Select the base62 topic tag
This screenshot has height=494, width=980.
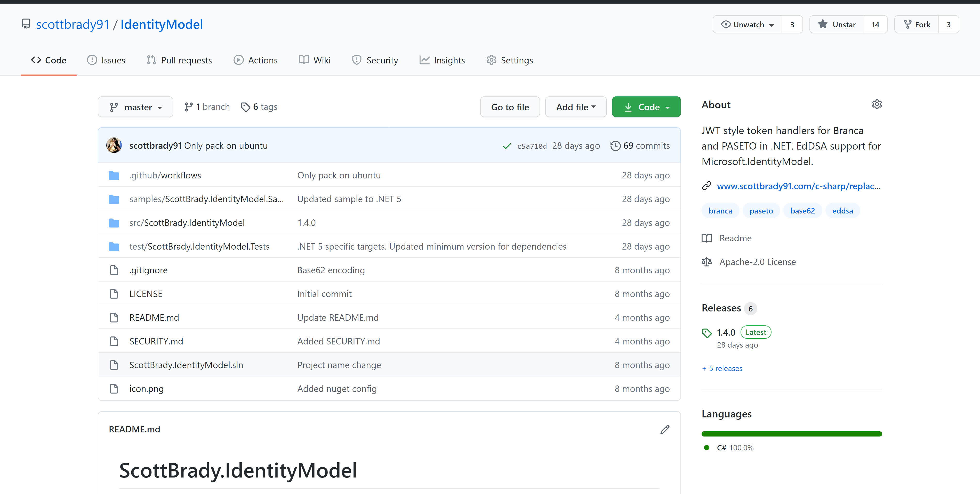(802, 211)
